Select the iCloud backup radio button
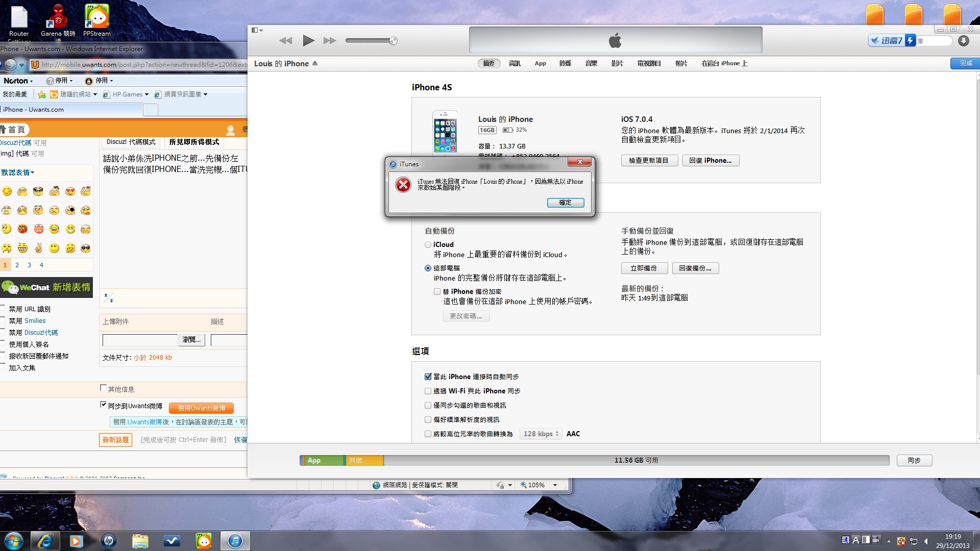This screenshot has height=551, width=980. click(x=428, y=245)
